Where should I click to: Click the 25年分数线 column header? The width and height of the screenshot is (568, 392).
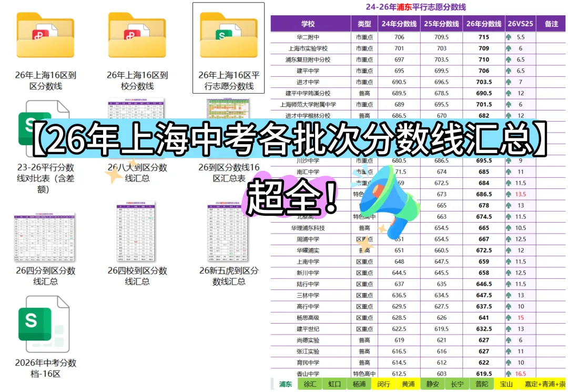click(441, 24)
